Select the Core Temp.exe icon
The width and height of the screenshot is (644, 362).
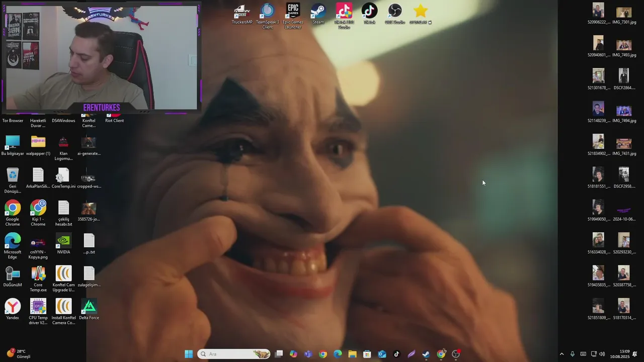[38, 279]
